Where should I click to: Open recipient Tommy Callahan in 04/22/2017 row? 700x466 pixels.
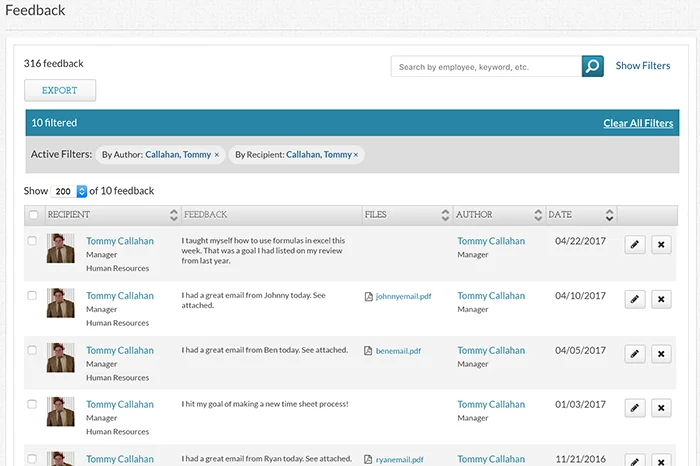(x=120, y=241)
